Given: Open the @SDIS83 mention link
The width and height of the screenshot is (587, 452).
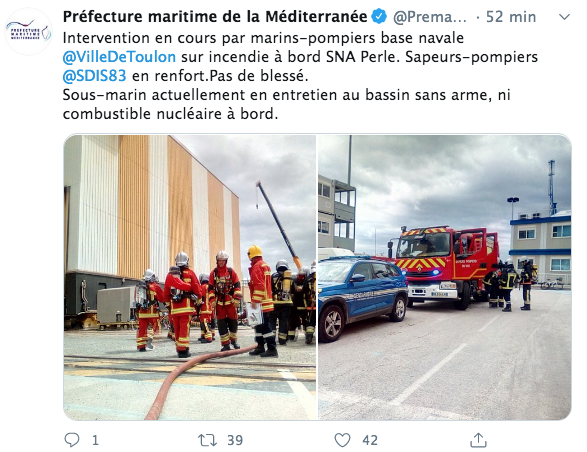Looking at the screenshot, I should (x=94, y=76).
